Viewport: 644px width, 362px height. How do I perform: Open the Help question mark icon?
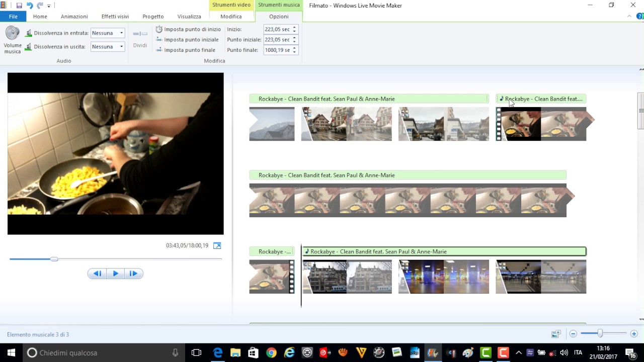[640, 17]
